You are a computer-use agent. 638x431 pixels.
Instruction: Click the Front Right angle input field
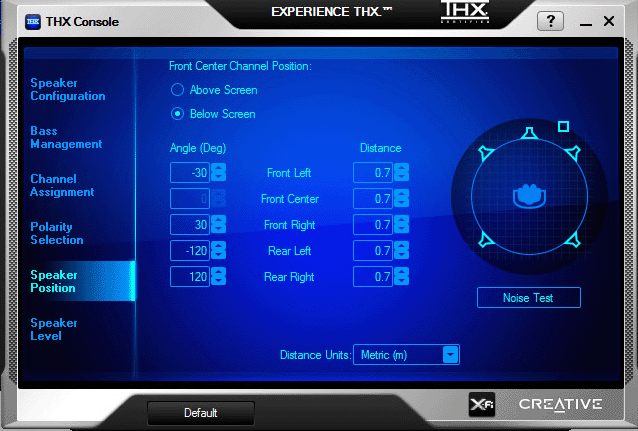(190, 225)
